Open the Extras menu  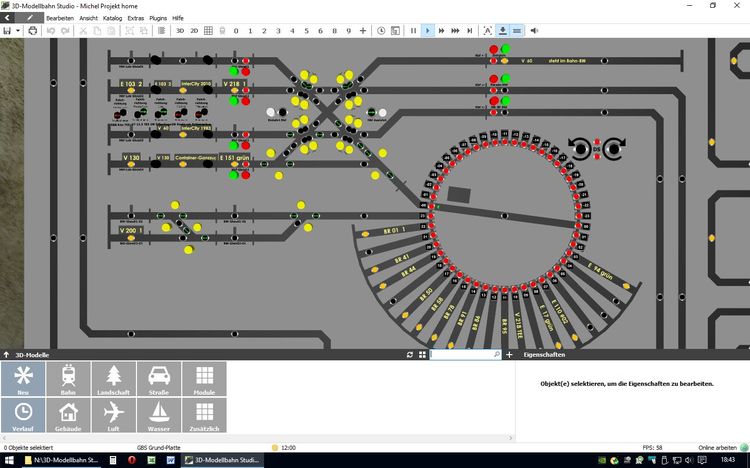pyautogui.click(x=136, y=18)
